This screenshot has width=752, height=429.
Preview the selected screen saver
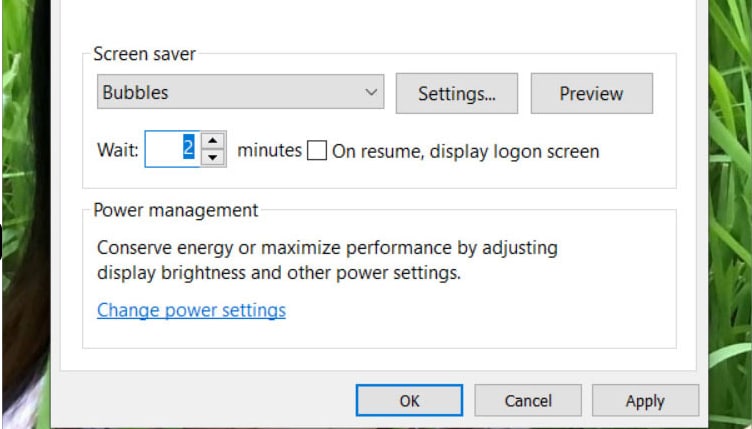591,94
